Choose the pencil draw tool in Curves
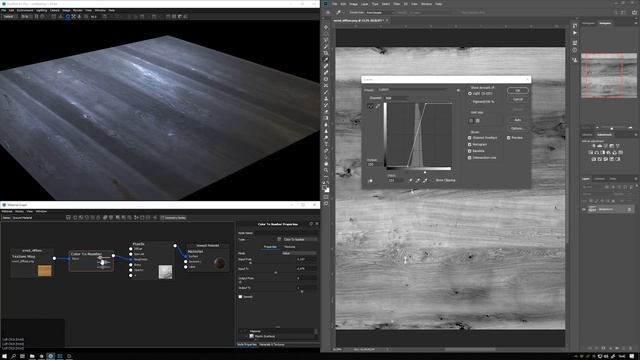Image resolution: width=640 pixels, height=360 pixels. pyautogui.click(x=378, y=107)
